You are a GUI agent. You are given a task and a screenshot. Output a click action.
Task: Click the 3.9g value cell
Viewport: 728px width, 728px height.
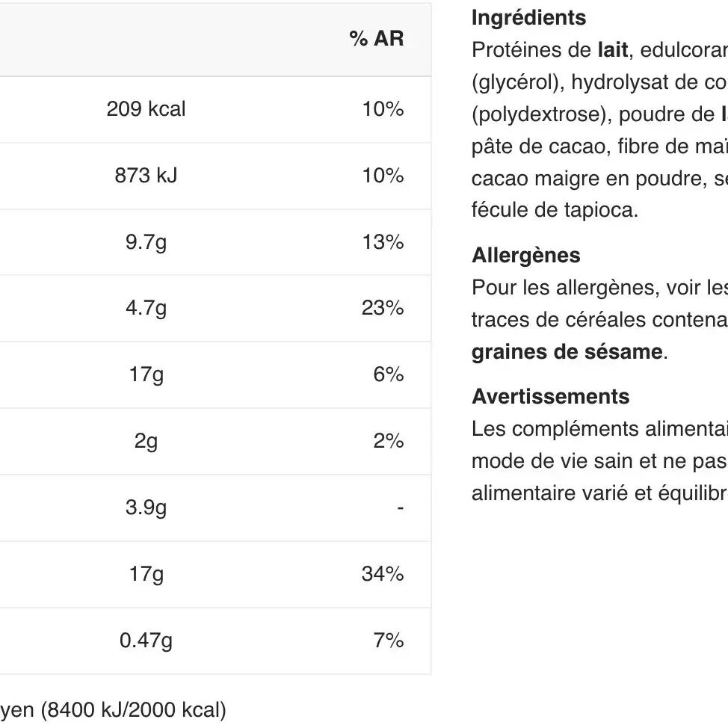(x=146, y=508)
